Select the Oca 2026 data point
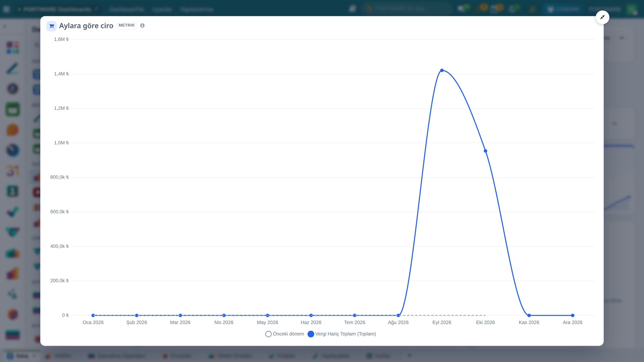644x362 pixels. pyautogui.click(x=93, y=315)
